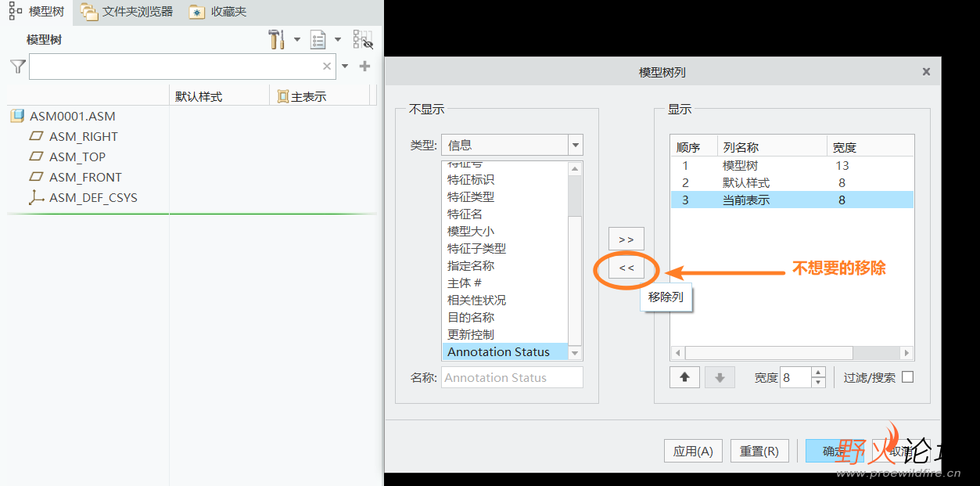980x486 pixels.
Task: Open the tree settings hammer icon
Action: 276,40
